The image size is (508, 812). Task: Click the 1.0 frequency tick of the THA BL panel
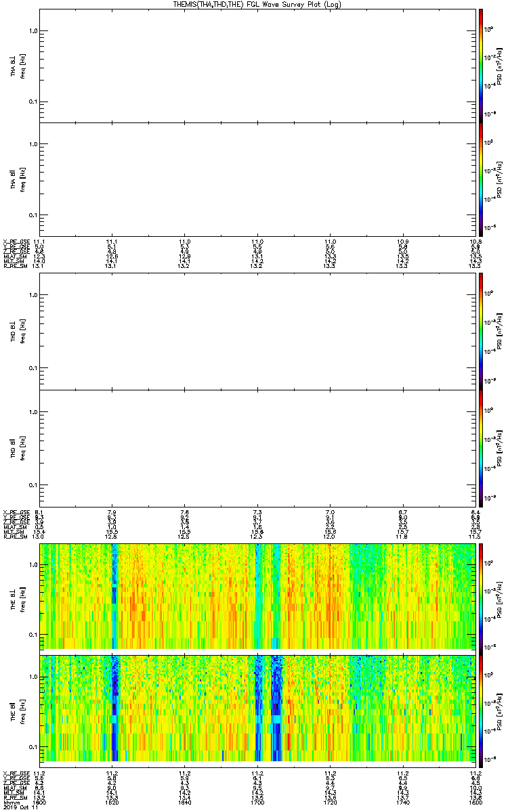33,31
